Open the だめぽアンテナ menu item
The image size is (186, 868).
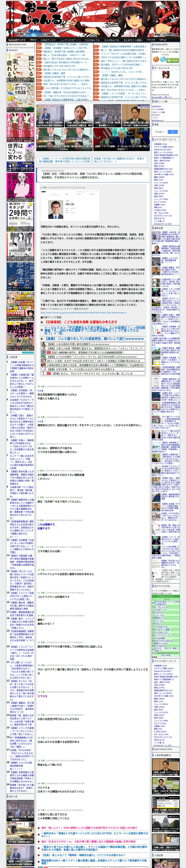tap(48, 40)
